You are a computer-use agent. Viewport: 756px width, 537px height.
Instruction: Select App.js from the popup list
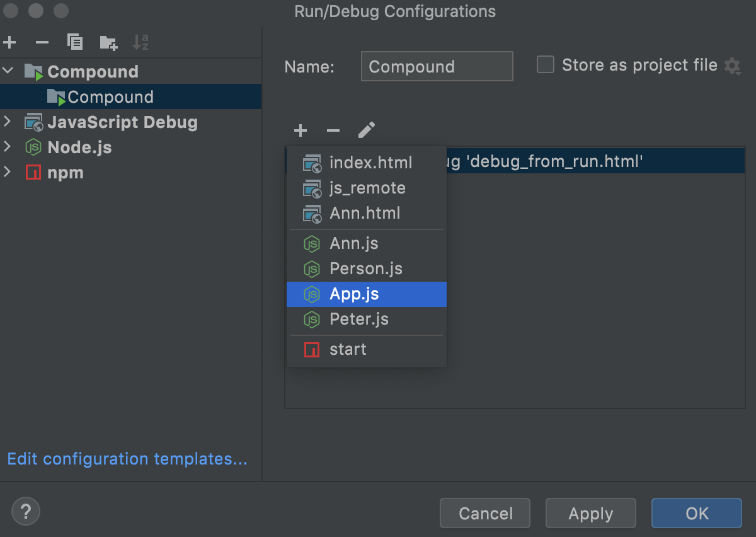[x=367, y=294]
